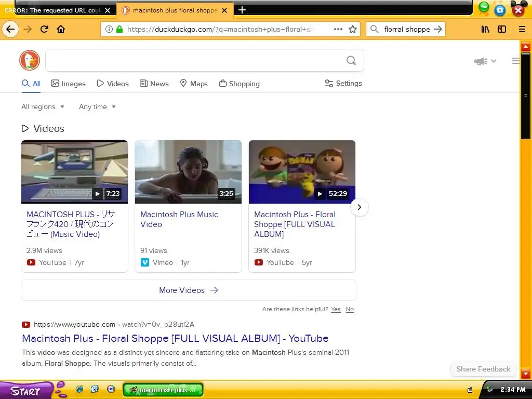This screenshot has height=399, width=532.
Task: Select the All results tab
Action: [31, 84]
